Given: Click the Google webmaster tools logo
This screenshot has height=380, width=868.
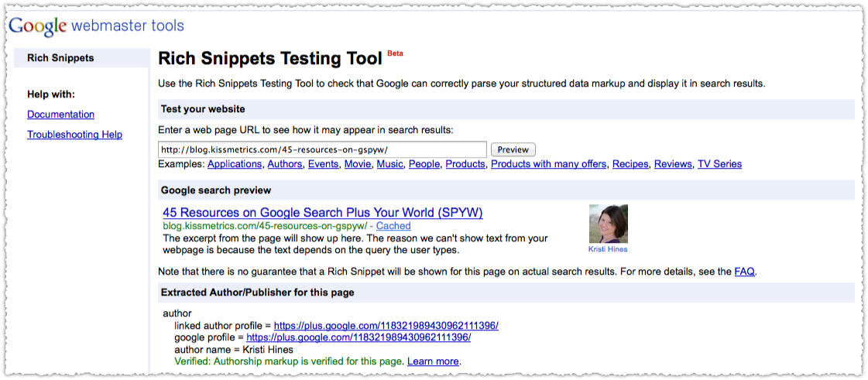Looking at the screenshot, I should pos(96,26).
